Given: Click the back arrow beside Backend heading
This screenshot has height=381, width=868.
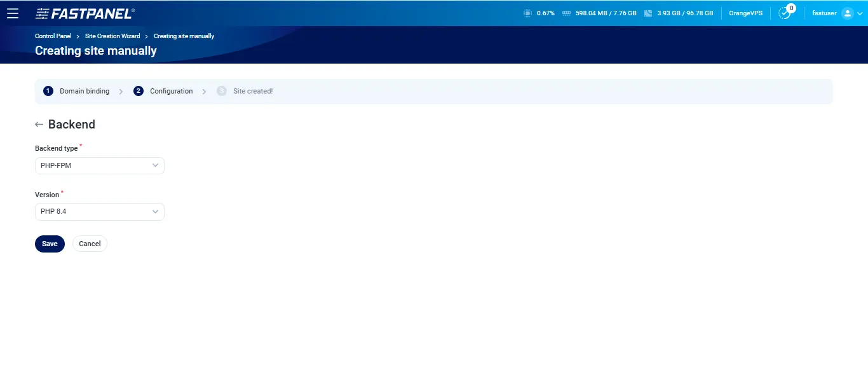Looking at the screenshot, I should [x=39, y=124].
